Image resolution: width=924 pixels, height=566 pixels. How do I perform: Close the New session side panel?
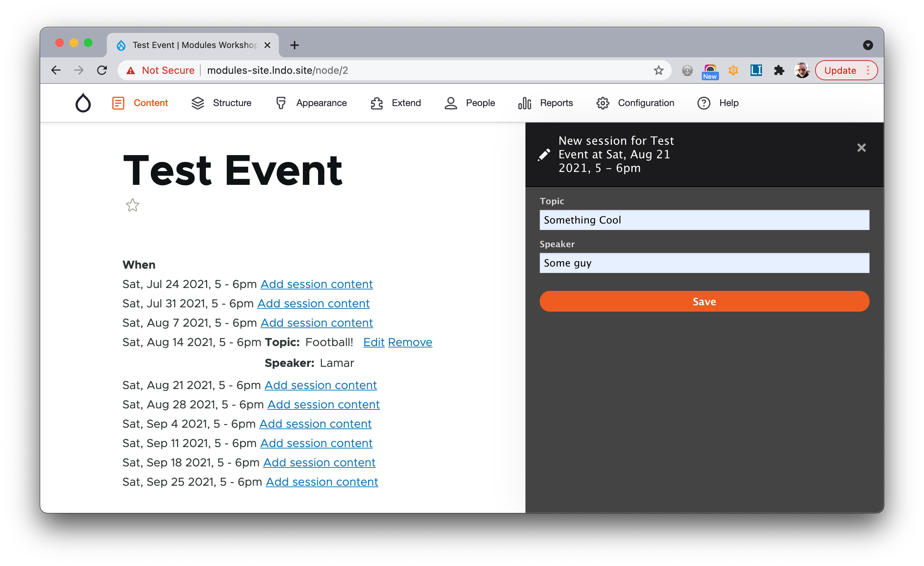(x=861, y=148)
